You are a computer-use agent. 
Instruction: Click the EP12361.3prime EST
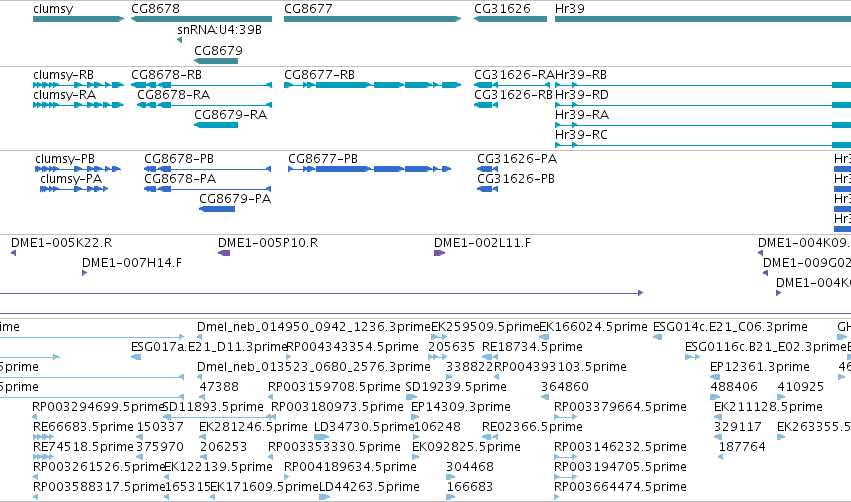point(715,377)
